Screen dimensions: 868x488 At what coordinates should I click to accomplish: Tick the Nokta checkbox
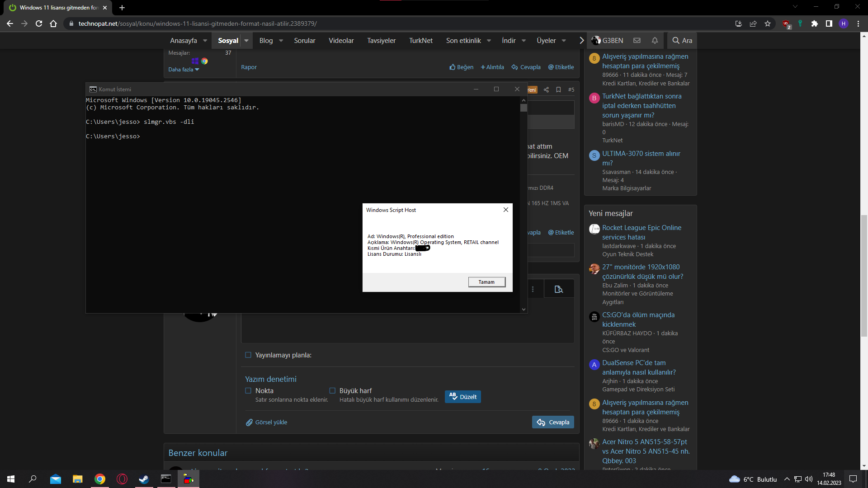pos(248,391)
